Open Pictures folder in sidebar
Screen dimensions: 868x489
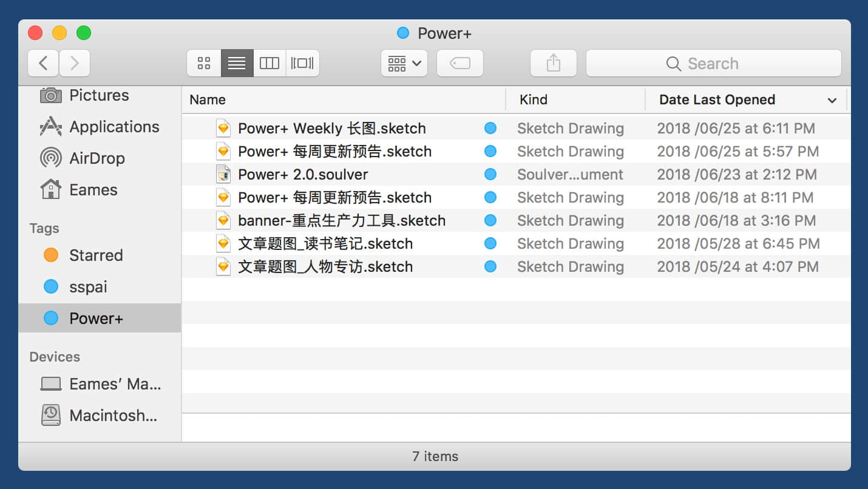[98, 95]
